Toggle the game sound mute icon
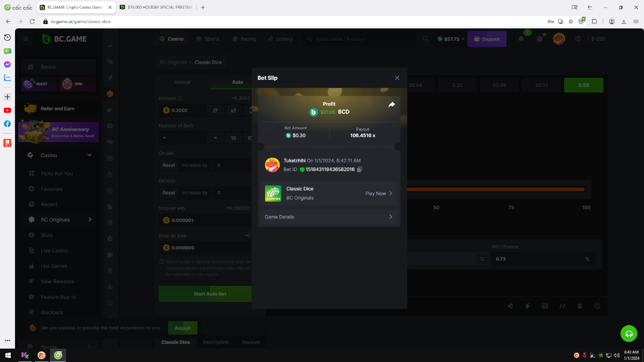The height and width of the screenshot is (362, 644). point(510,306)
